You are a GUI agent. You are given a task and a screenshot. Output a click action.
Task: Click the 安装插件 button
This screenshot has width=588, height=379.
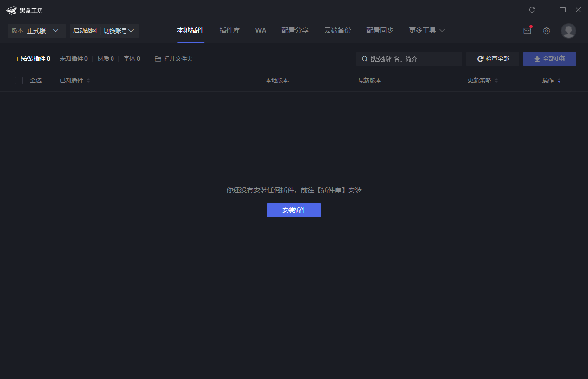[x=294, y=210]
